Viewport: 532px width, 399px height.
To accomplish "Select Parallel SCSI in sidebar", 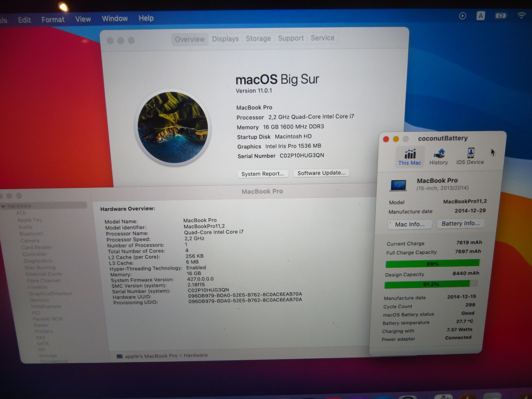I will point(48,319).
